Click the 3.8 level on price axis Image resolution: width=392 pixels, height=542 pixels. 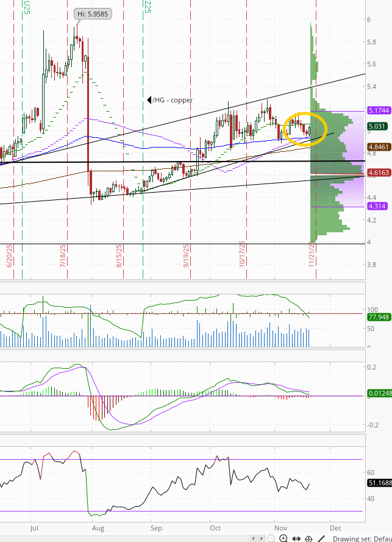tap(372, 265)
